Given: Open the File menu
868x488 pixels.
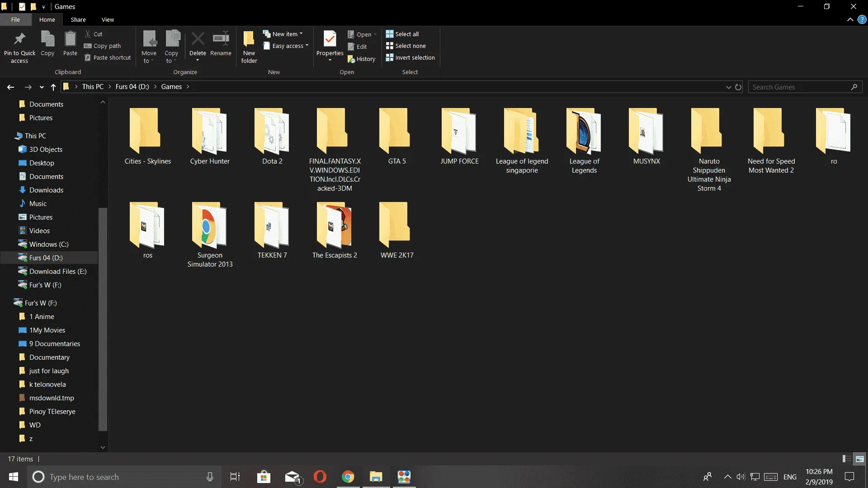Looking at the screenshot, I should click(15, 19).
